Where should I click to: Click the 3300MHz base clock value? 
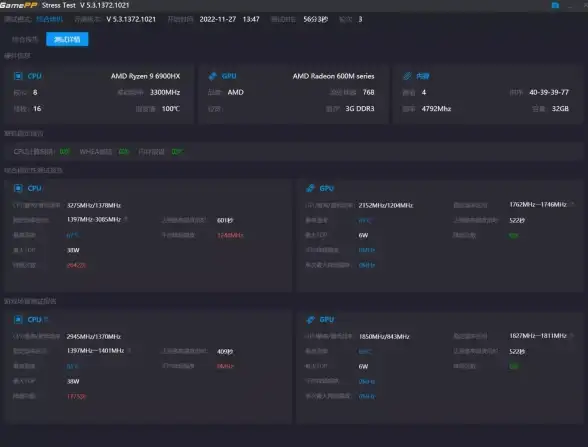(165, 92)
